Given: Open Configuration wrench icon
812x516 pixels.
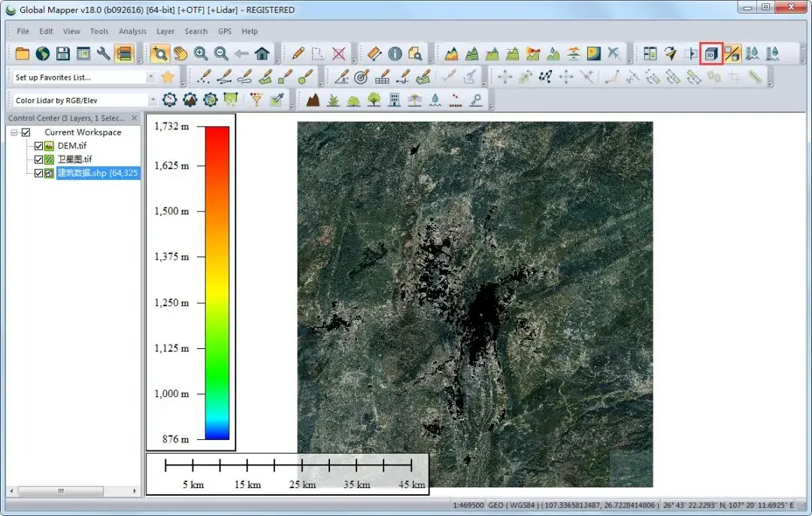Looking at the screenshot, I should tap(104, 53).
